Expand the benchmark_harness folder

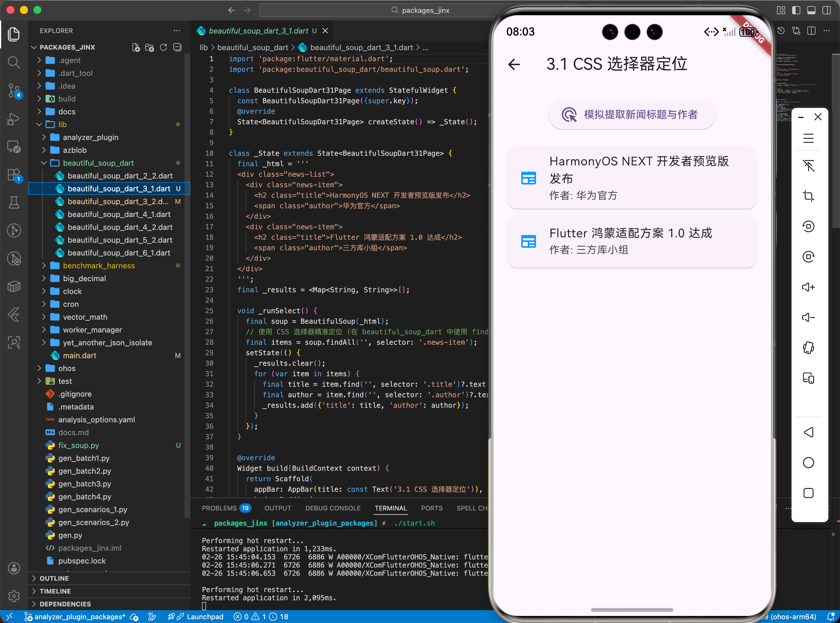pos(98,266)
